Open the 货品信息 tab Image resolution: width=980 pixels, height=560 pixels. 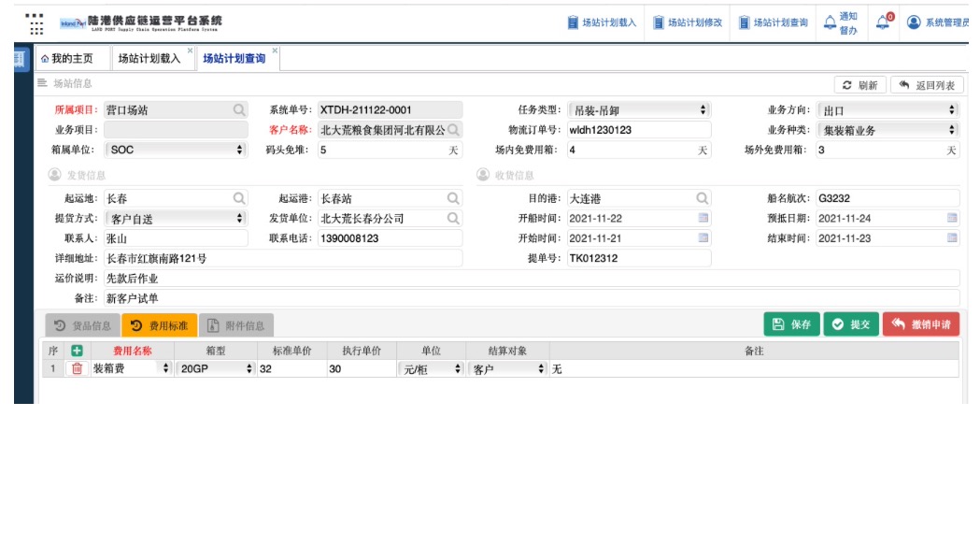click(82, 326)
